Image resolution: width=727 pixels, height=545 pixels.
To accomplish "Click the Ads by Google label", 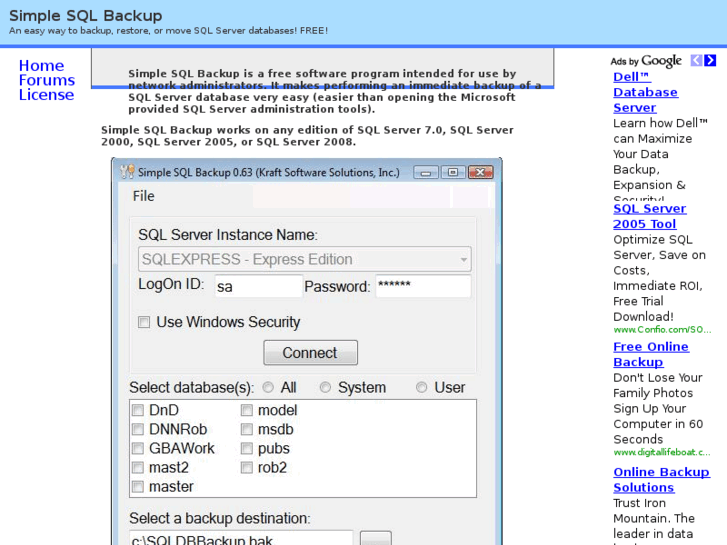I will point(646,61).
